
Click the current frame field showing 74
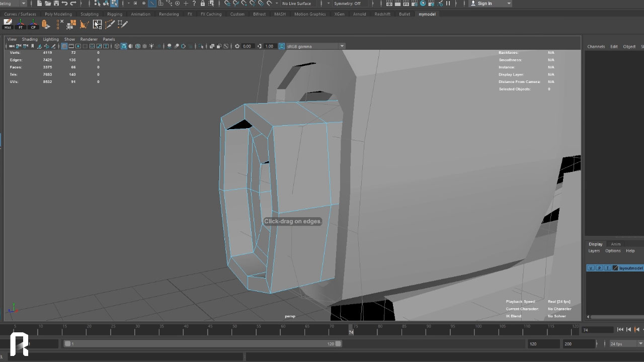[596, 330]
